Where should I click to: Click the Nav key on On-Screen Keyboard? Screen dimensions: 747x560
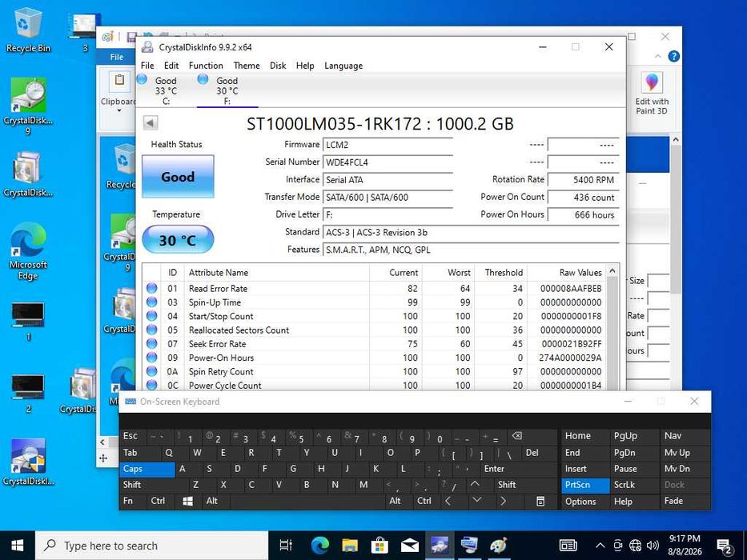click(685, 436)
